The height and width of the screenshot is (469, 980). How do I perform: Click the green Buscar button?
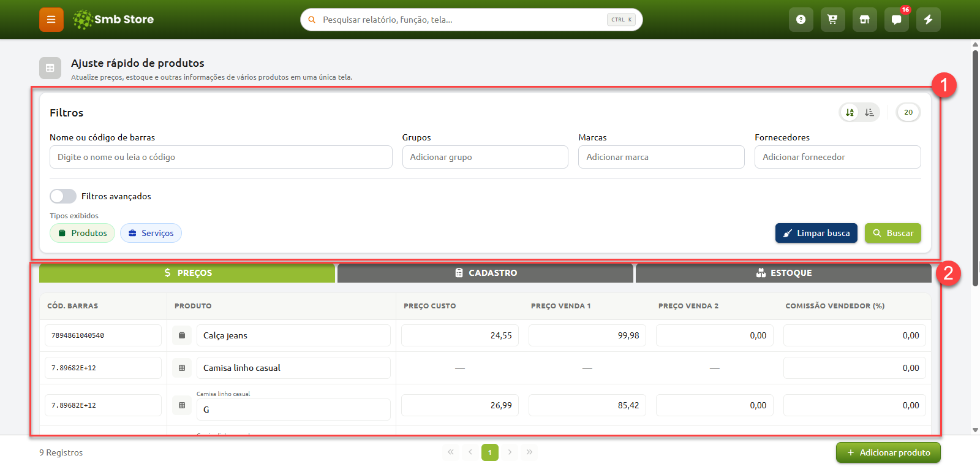tap(893, 233)
